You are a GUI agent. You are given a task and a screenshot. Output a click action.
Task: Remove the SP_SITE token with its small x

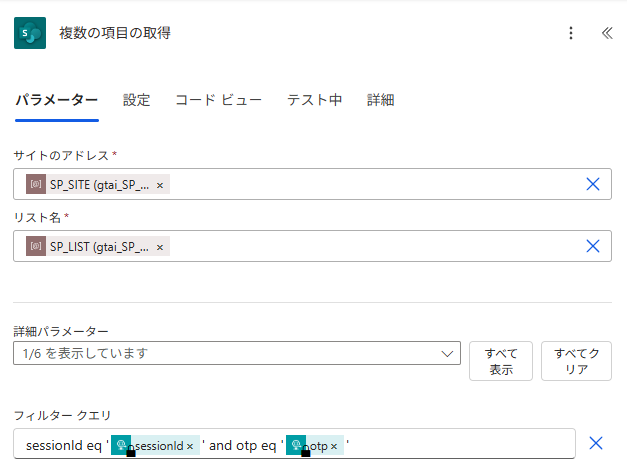[160, 185]
